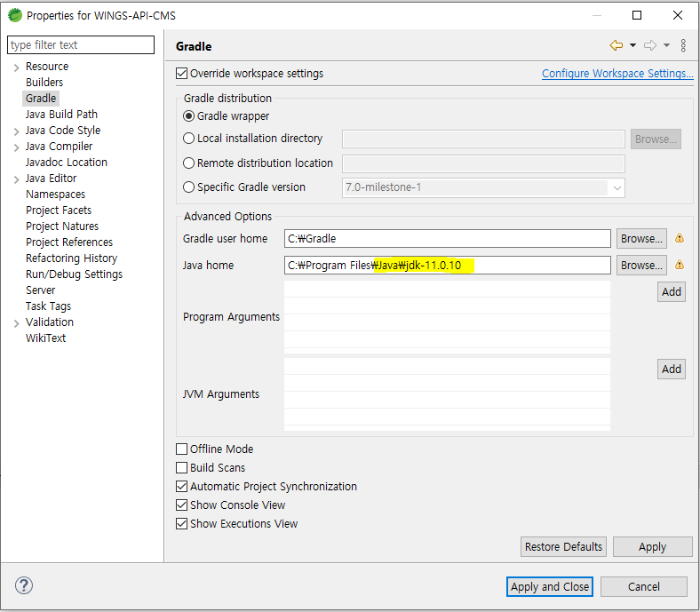Open the Project References page

69,242
